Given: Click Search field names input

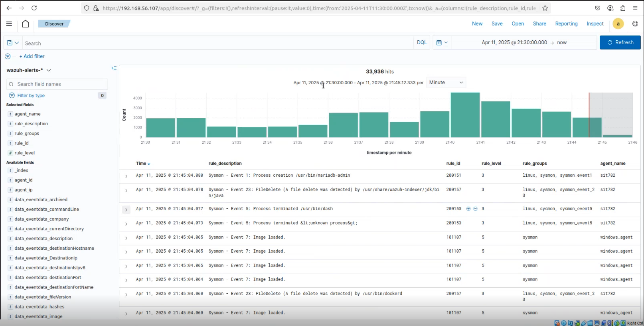Looking at the screenshot, I should pyautogui.click(x=57, y=84).
